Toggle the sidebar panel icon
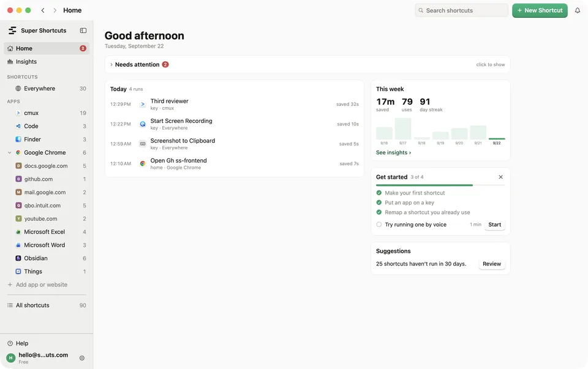Image resolution: width=588 pixels, height=369 pixels. 83,31
